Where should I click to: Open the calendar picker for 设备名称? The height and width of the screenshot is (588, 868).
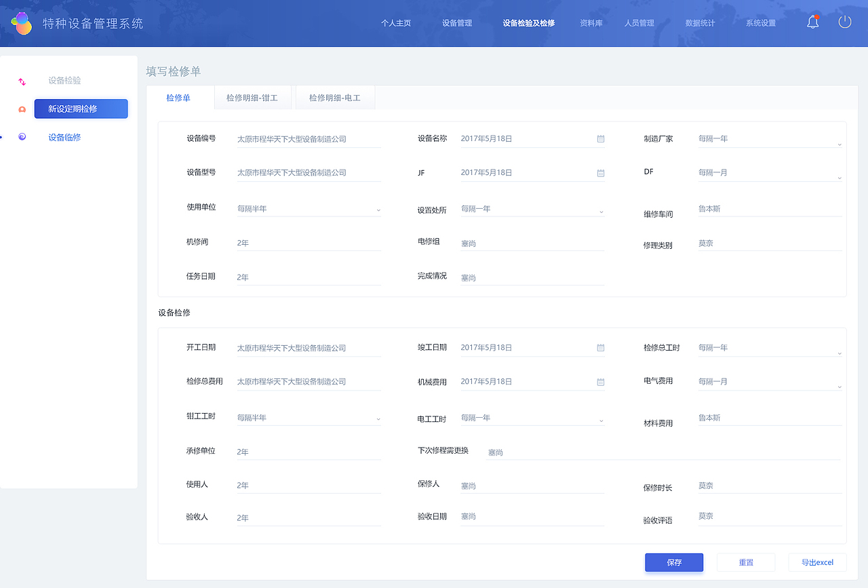coord(599,138)
